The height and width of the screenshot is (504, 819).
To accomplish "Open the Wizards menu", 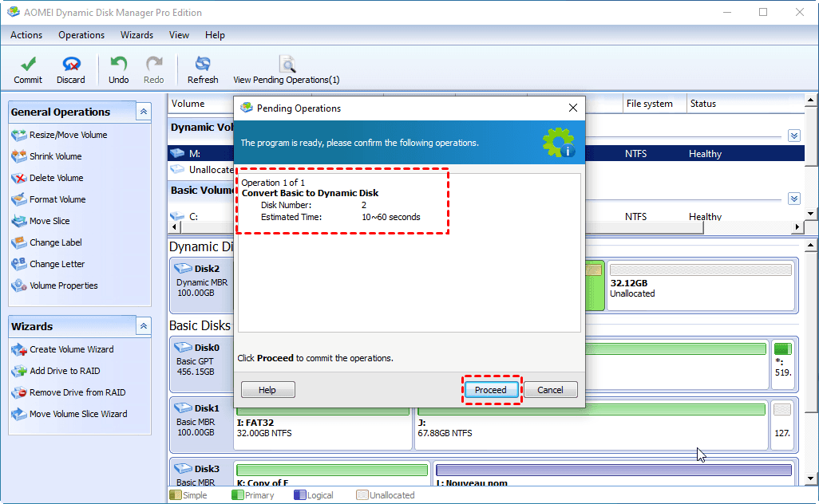I will click(136, 35).
